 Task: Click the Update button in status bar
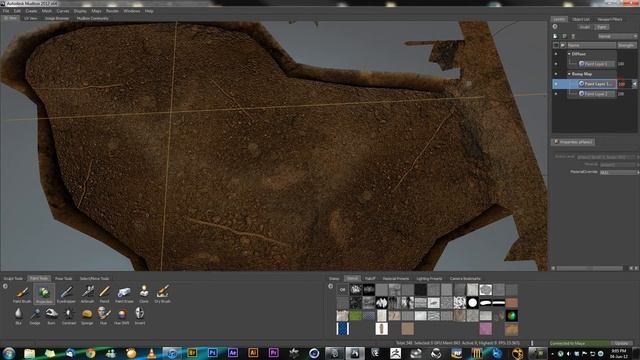(622, 343)
